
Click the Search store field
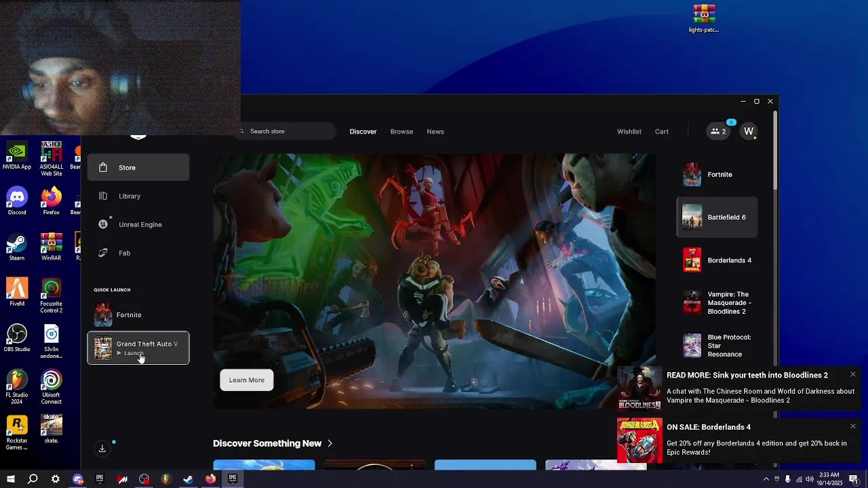(x=286, y=131)
